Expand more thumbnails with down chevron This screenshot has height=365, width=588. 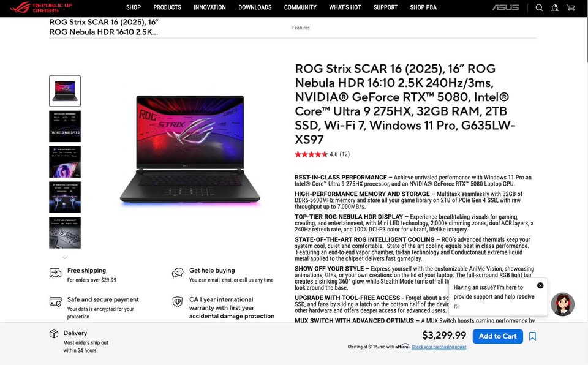[64, 258]
